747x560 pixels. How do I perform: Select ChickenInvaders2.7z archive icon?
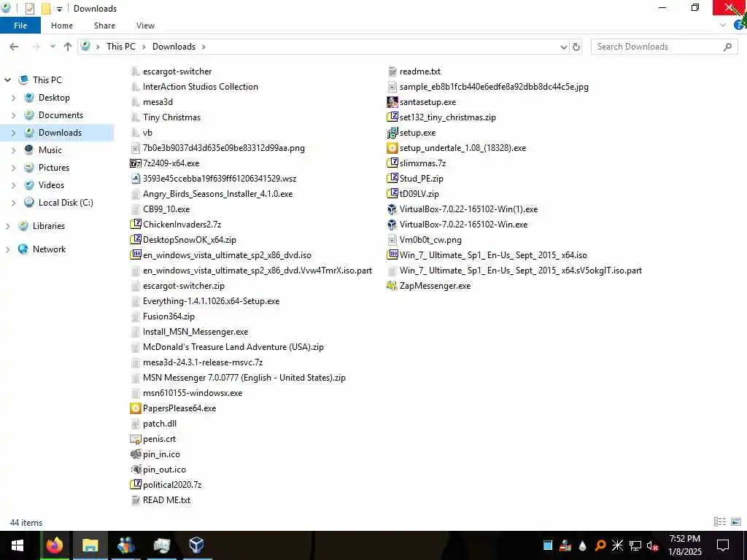tap(135, 225)
